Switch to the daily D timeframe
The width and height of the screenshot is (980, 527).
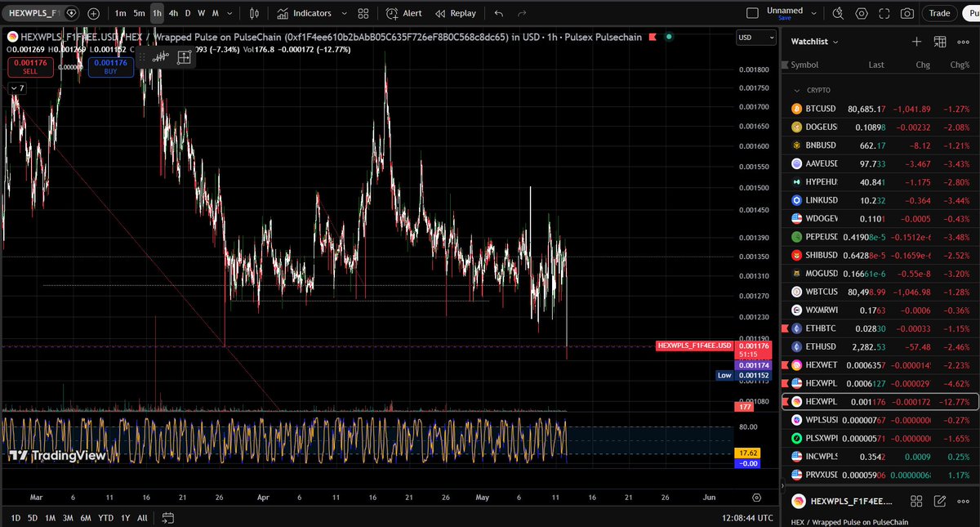pos(188,13)
